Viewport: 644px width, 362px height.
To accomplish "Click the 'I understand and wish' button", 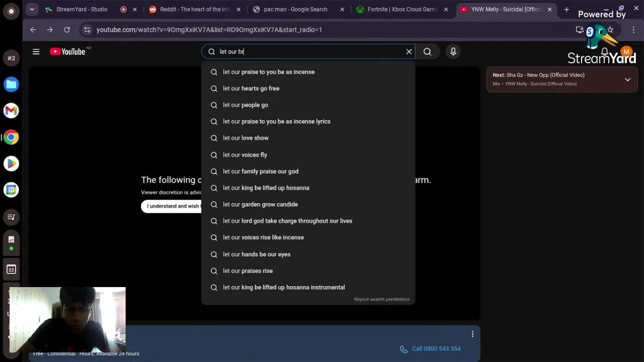I will (x=171, y=206).
